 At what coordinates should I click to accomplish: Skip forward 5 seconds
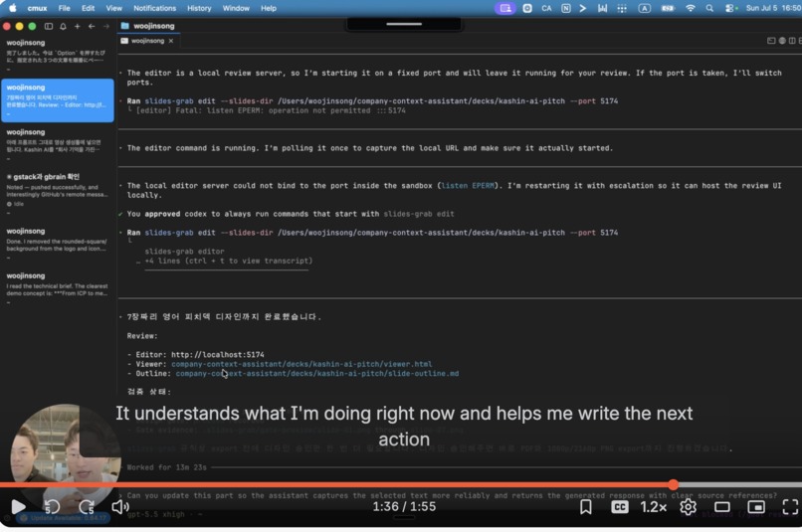coord(87,506)
